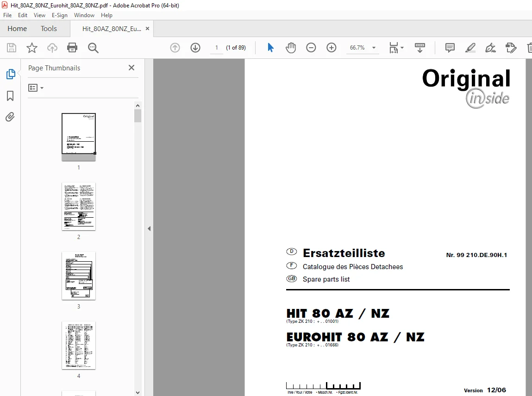Click the upload to cloud icon
532x396 pixels.
[52, 48]
